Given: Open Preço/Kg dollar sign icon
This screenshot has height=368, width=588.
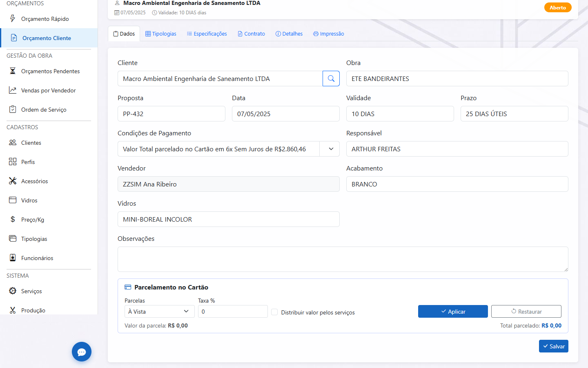Looking at the screenshot, I should click(13, 220).
